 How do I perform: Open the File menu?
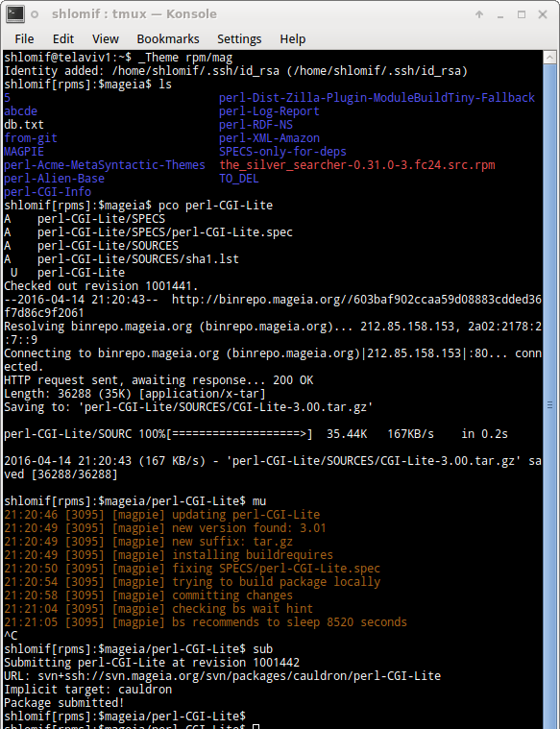click(x=24, y=39)
